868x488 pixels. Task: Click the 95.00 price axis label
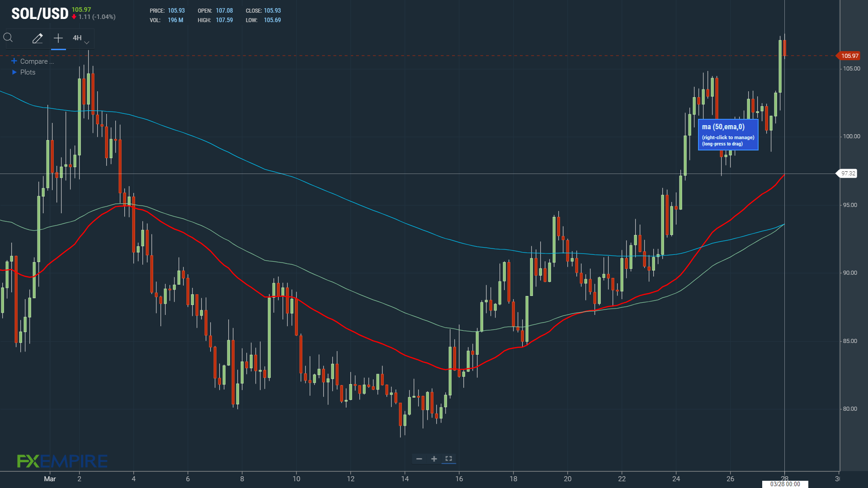click(x=850, y=205)
